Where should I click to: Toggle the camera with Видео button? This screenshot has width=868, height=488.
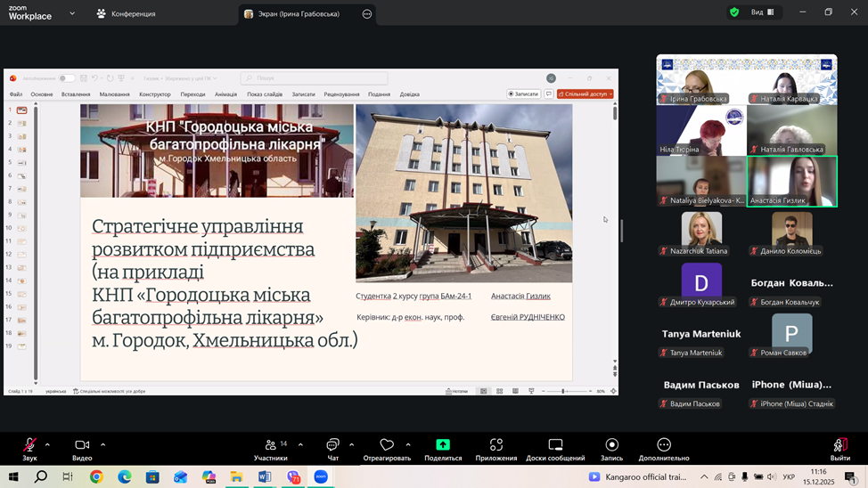click(82, 445)
